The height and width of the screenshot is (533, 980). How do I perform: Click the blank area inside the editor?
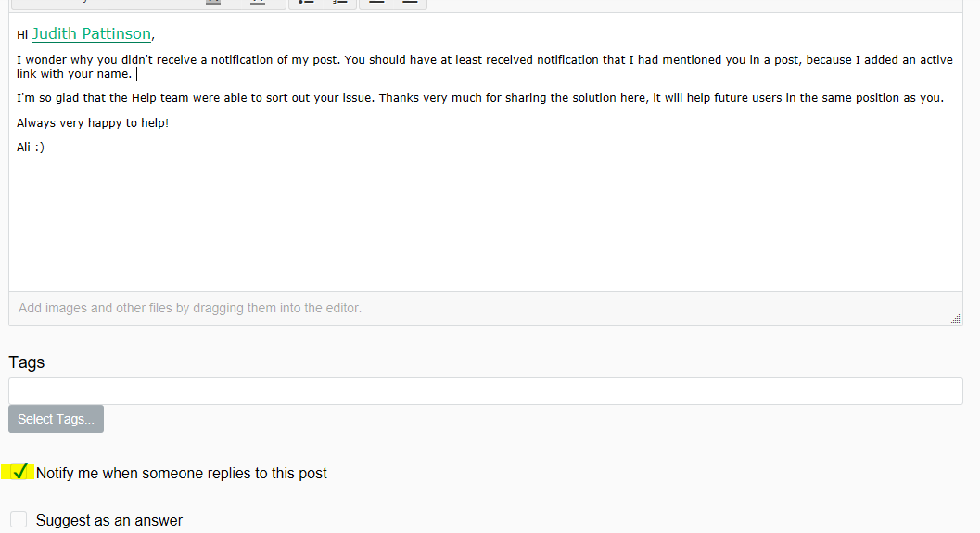pos(485,219)
